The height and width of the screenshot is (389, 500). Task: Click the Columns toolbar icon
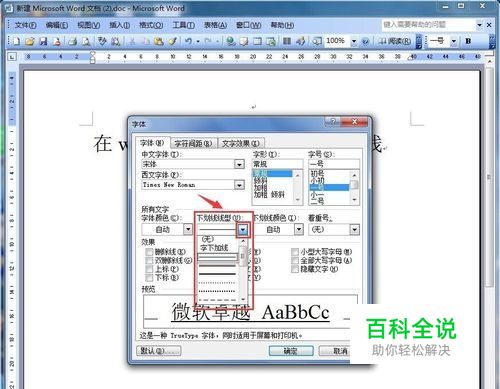click(x=287, y=41)
